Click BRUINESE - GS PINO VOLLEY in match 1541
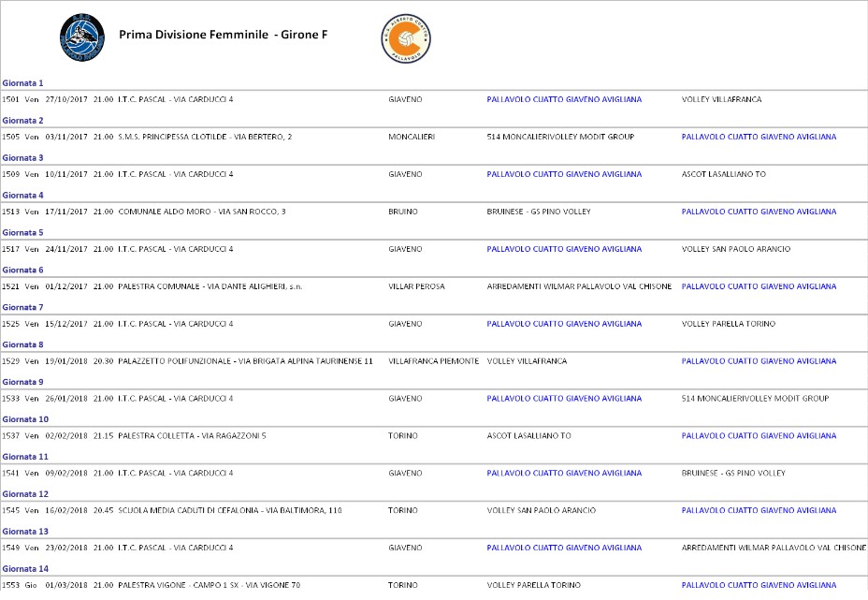This screenshot has width=868, height=600. coord(733,473)
